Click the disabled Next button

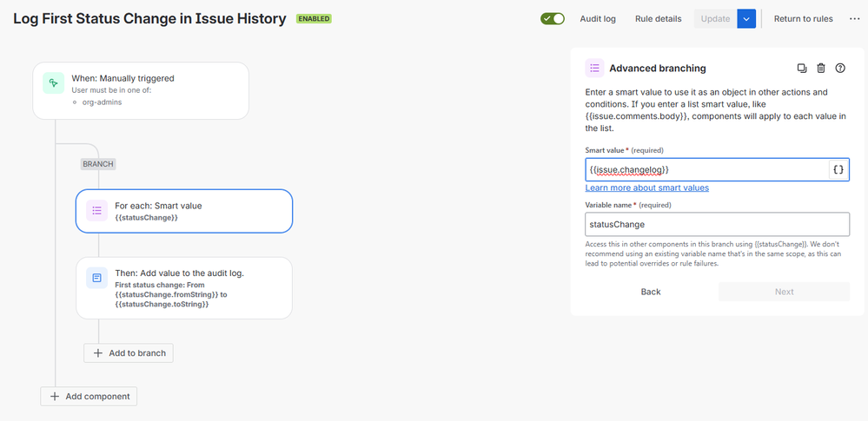pos(784,292)
